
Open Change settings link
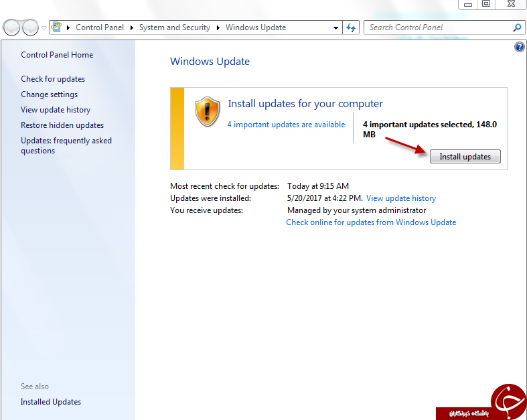pyautogui.click(x=49, y=94)
